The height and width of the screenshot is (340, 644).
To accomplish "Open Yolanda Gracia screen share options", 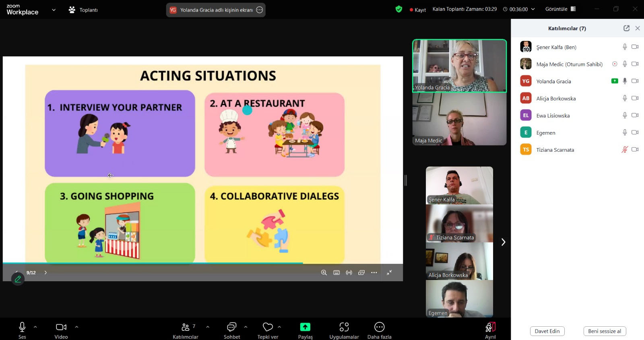I will pos(260,10).
